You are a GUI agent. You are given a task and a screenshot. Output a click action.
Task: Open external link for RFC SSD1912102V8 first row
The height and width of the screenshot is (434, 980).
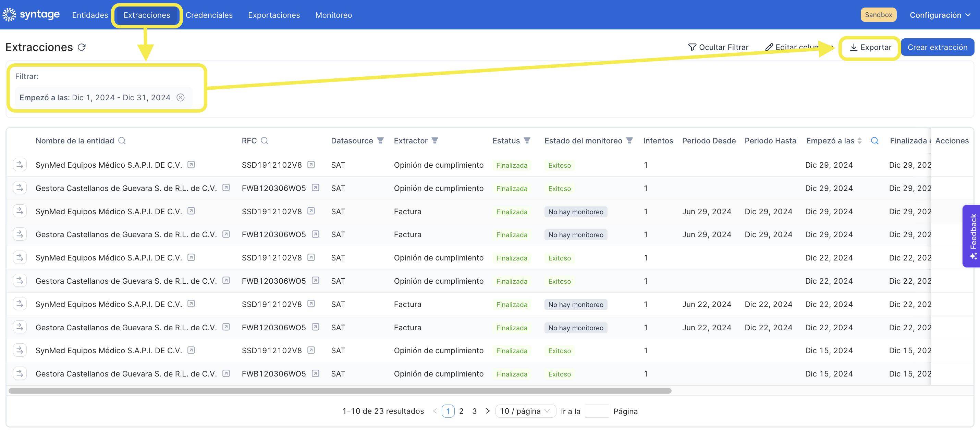coord(311,165)
